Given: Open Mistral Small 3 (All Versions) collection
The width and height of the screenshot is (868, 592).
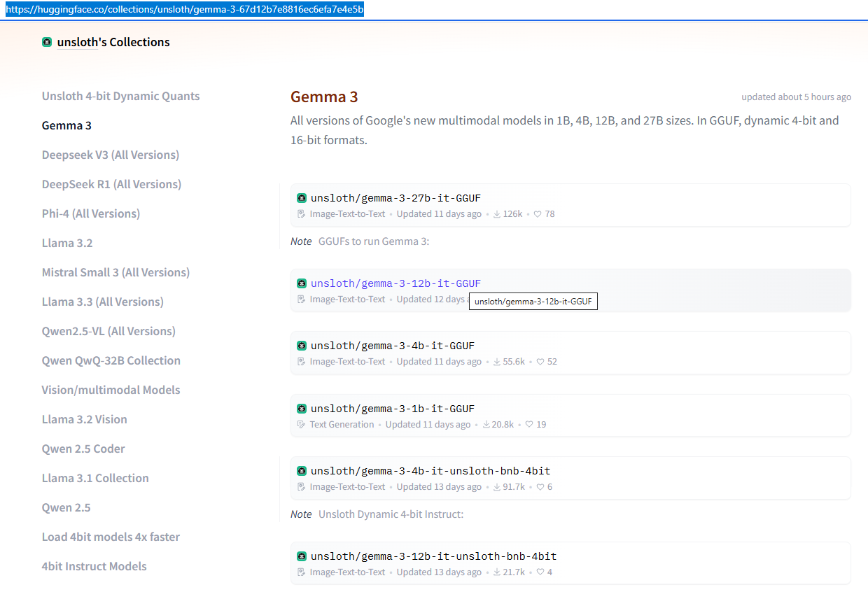Looking at the screenshot, I should click(115, 272).
